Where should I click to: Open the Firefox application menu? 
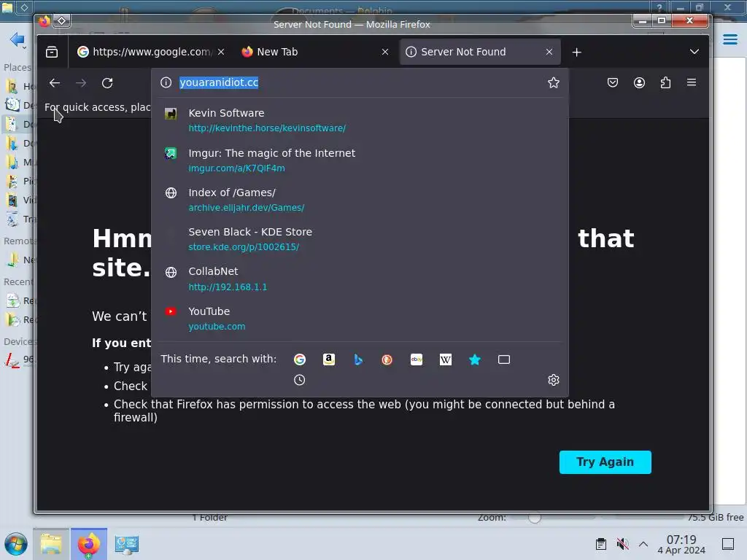coord(692,82)
